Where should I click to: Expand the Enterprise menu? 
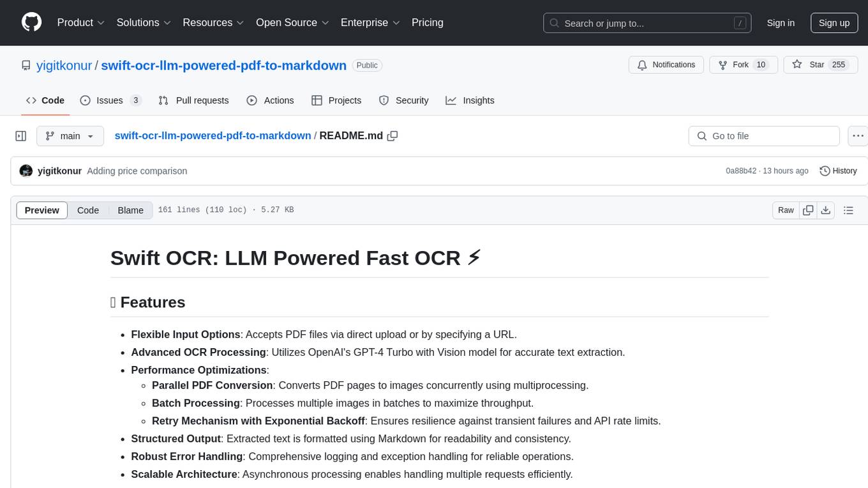pyautogui.click(x=370, y=22)
